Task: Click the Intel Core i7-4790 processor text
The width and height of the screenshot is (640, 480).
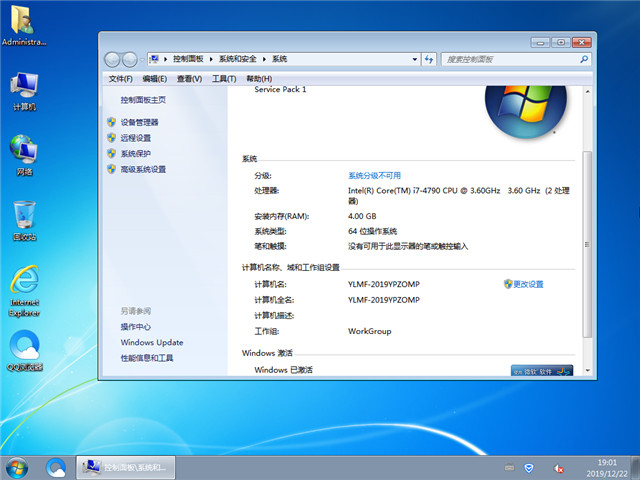Action: pyautogui.click(x=458, y=196)
